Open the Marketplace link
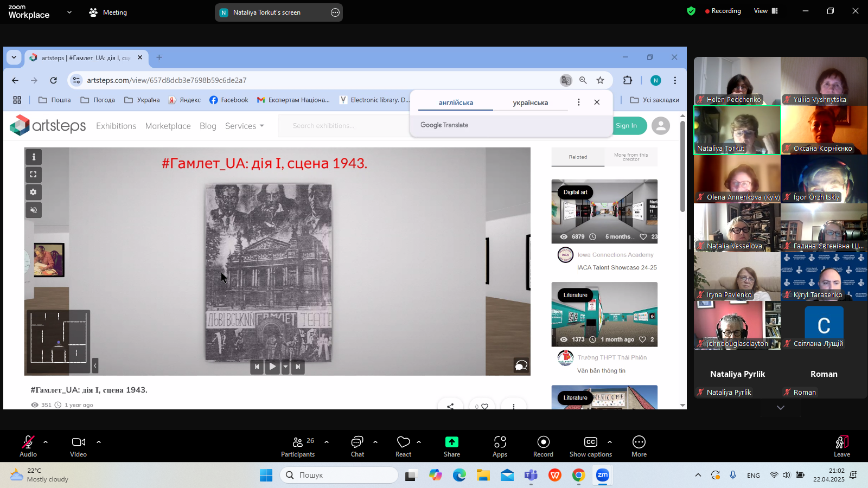This screenshot has height=488, width=868. pyautogui.click(x=168, y=126)
